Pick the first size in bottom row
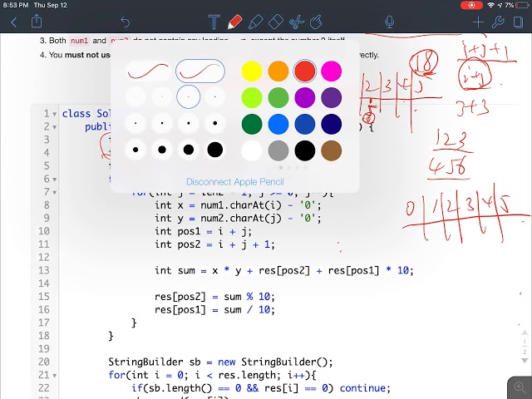The image size is (532, 399). (x=135, y=150)
